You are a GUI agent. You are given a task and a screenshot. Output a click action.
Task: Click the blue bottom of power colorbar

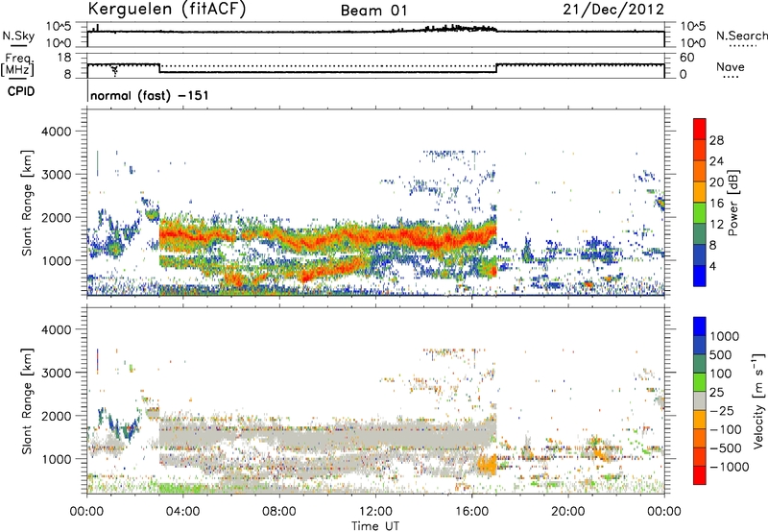pos(700,276)
